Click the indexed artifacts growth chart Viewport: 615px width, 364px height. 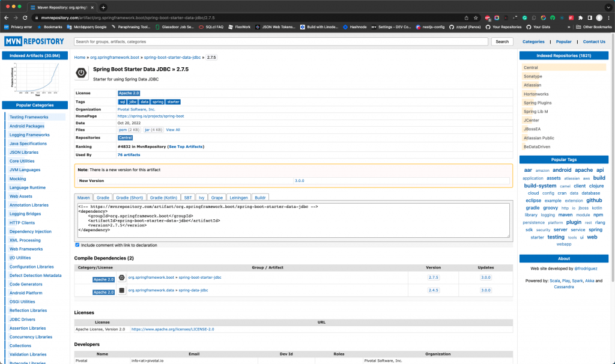point(35,79)
